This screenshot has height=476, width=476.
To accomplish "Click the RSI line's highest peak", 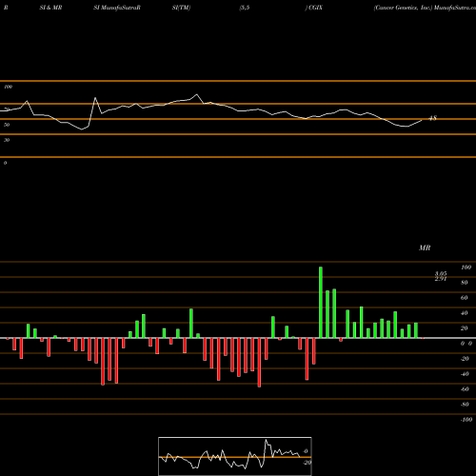I will tap(197, 94).
